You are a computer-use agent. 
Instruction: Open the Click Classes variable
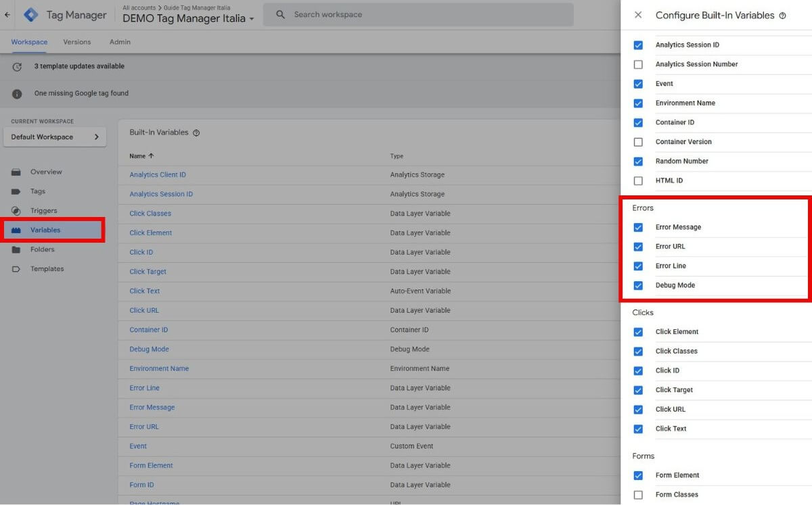(150, 213)
